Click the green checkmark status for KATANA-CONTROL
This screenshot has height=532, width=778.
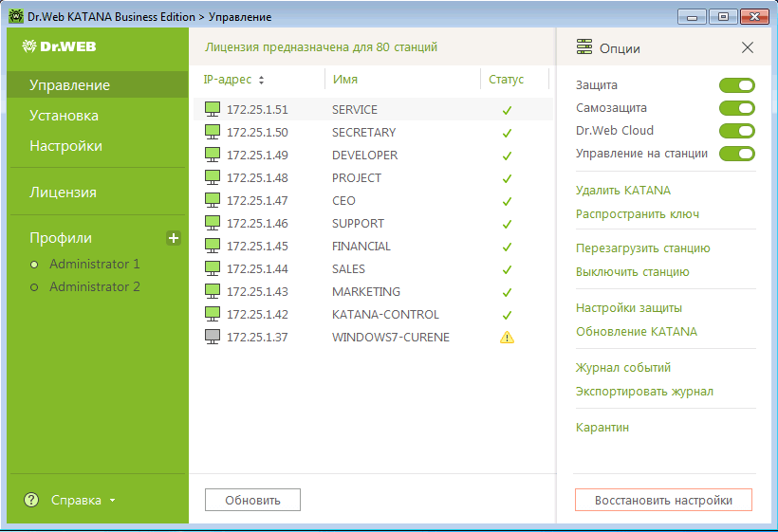click(x=507, y=316)
